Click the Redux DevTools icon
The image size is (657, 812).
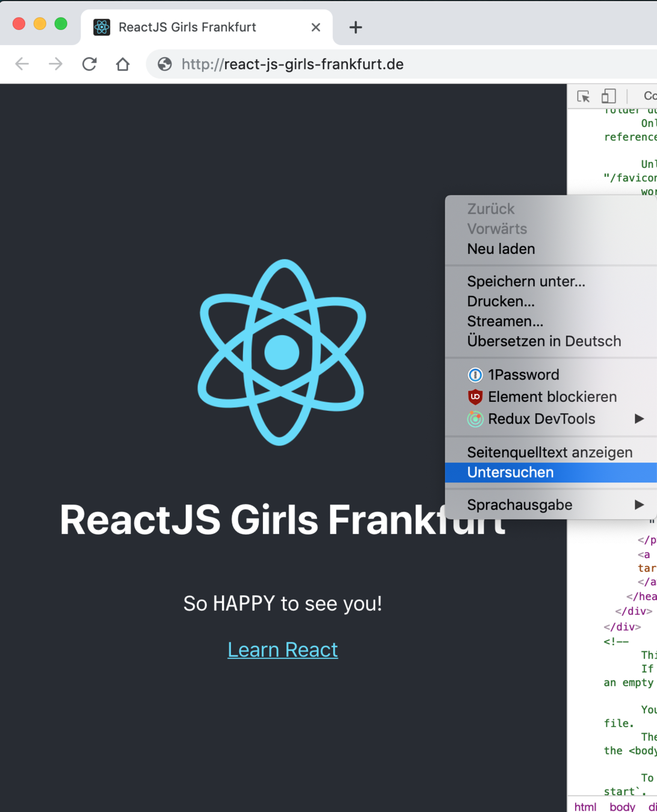pos(475,419)
